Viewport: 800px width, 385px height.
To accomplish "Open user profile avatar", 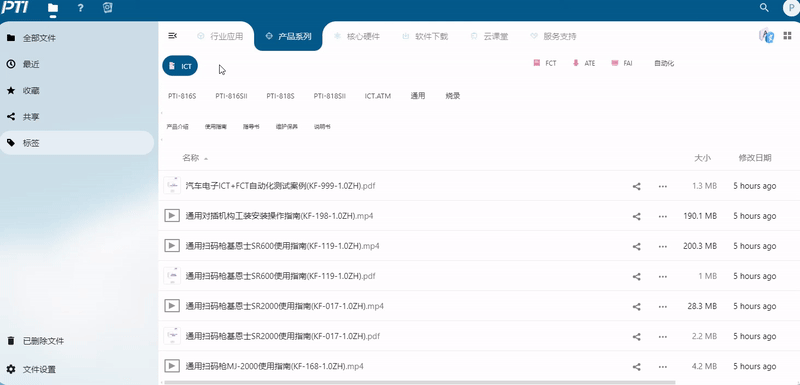I will click(x=791, y=8).
